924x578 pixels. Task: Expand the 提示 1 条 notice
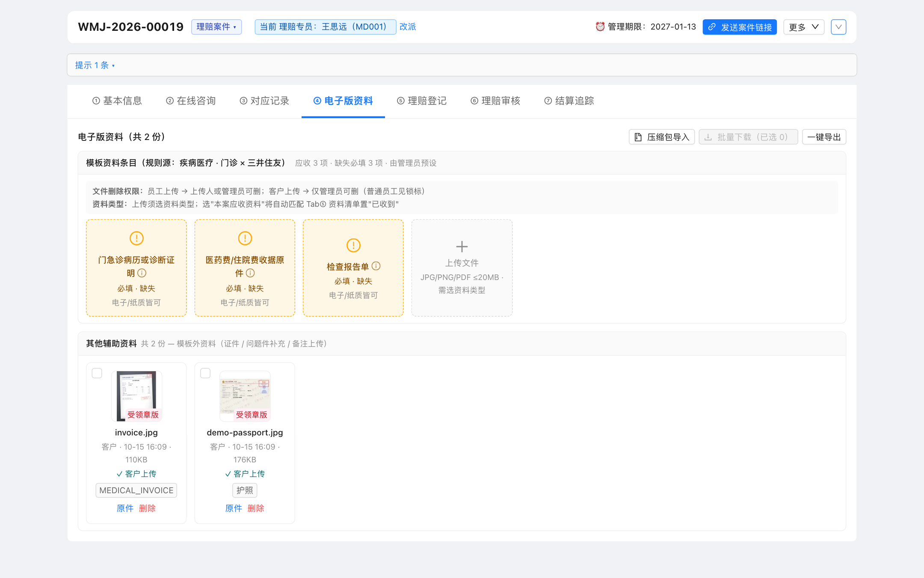coord(95,66)
